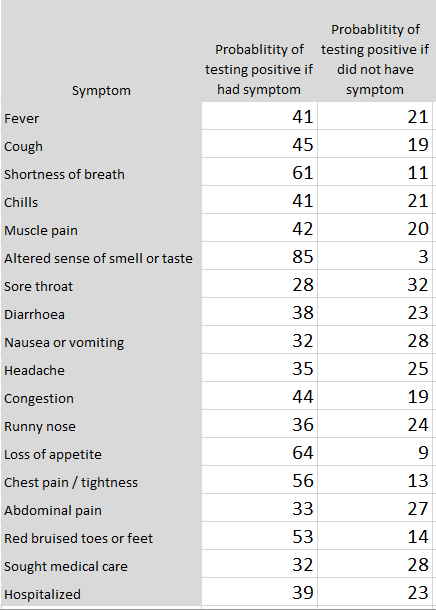Image resolution: width=436 pixels, height=610 pixels.
Task: Select value 9 in Loss of appetite row
Action: pyautogui.click(x=375, y=452)
